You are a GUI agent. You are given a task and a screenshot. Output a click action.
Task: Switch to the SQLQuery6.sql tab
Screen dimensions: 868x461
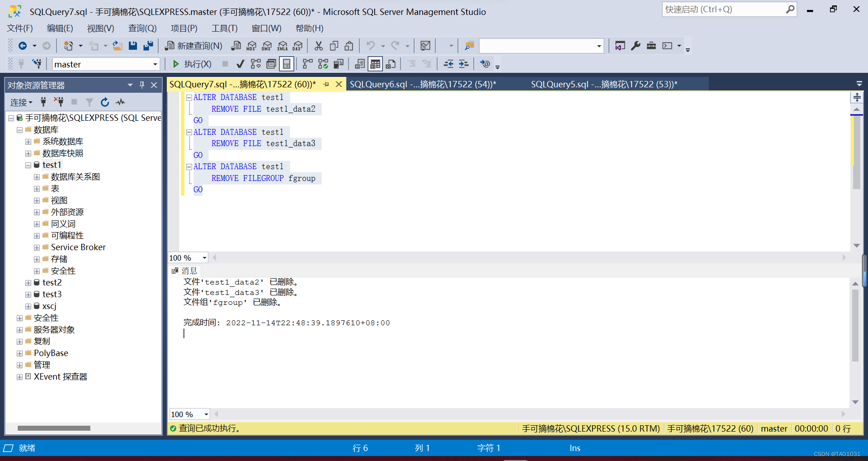423,84
